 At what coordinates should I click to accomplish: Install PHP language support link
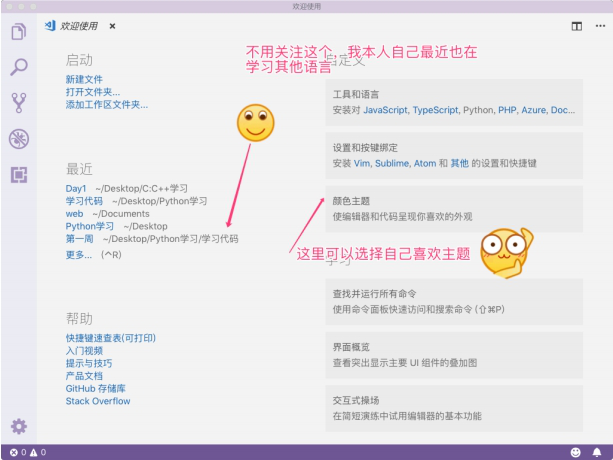pyautogui.click(x=507, y=110)
